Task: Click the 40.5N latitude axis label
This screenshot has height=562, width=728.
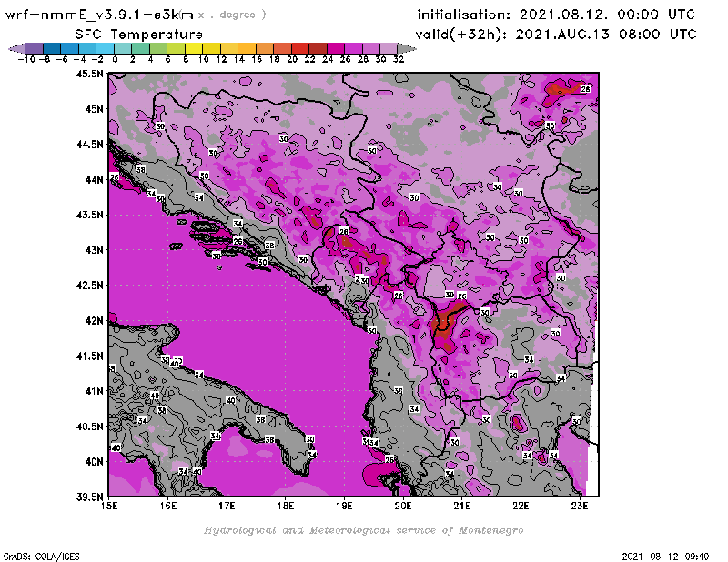Action: 89,427
